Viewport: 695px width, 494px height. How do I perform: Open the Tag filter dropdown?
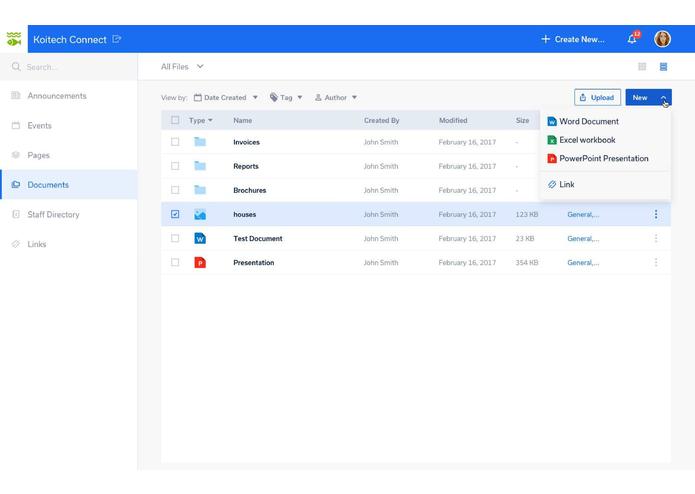coord(286,97)
